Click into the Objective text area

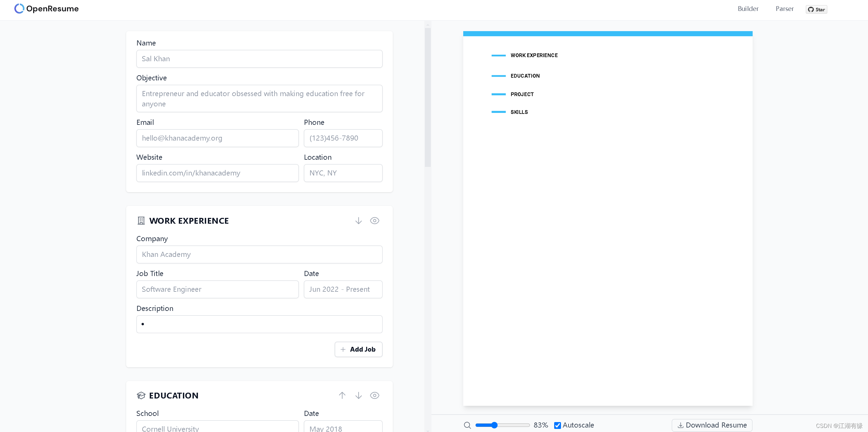pyautogui.click(x=259, y=99)
